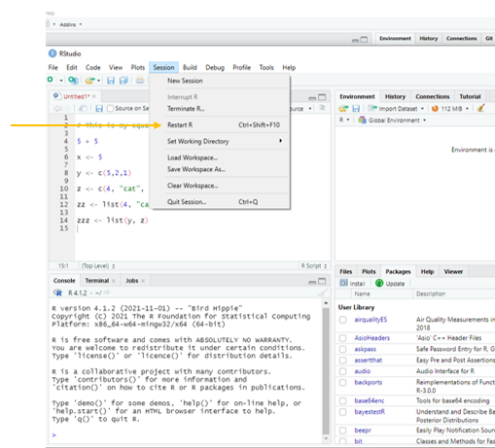
Task: Click the Save All double-disk icon
Action: pyautogui.click(x=124, y=80)
